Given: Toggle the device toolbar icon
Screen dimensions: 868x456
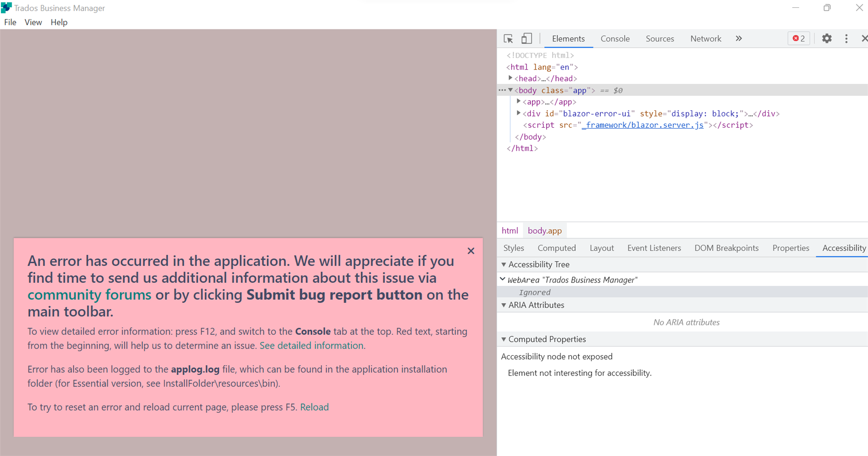Looking at the screenshot, I should (527, 39).
